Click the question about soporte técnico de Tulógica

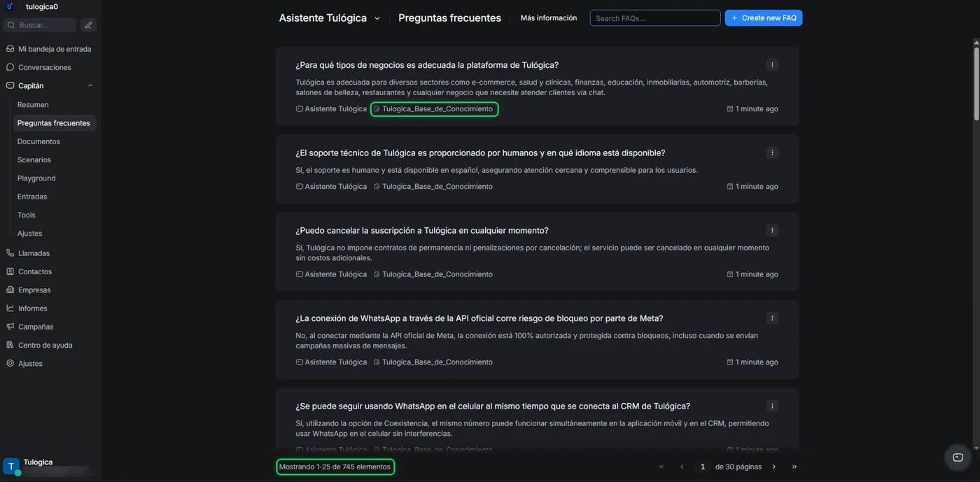(x=480, y=153)
